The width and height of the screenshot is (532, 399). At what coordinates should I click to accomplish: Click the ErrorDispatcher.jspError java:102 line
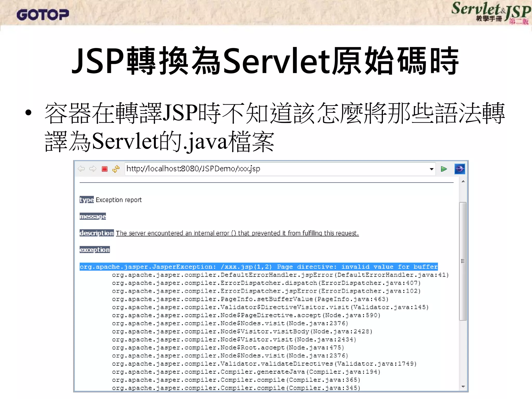[266, 291]
